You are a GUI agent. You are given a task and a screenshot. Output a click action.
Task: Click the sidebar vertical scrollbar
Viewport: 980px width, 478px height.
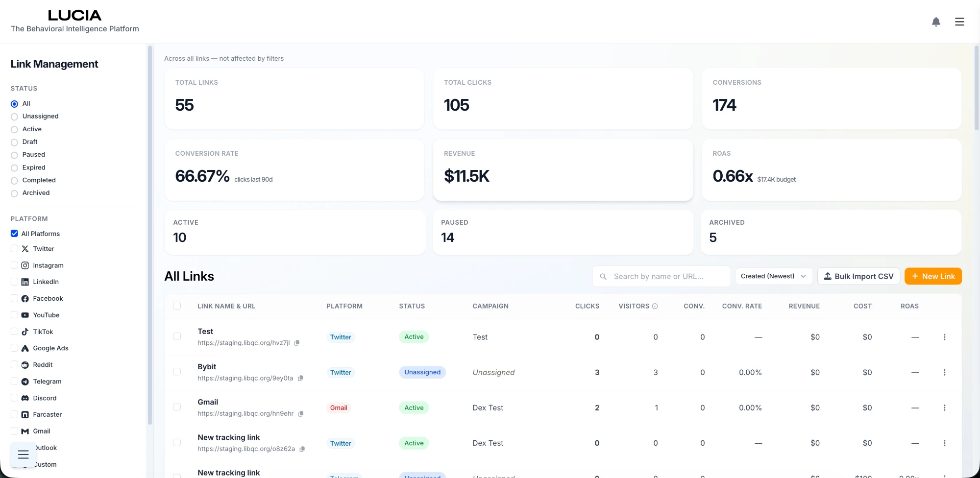click(x=150, y=235)
